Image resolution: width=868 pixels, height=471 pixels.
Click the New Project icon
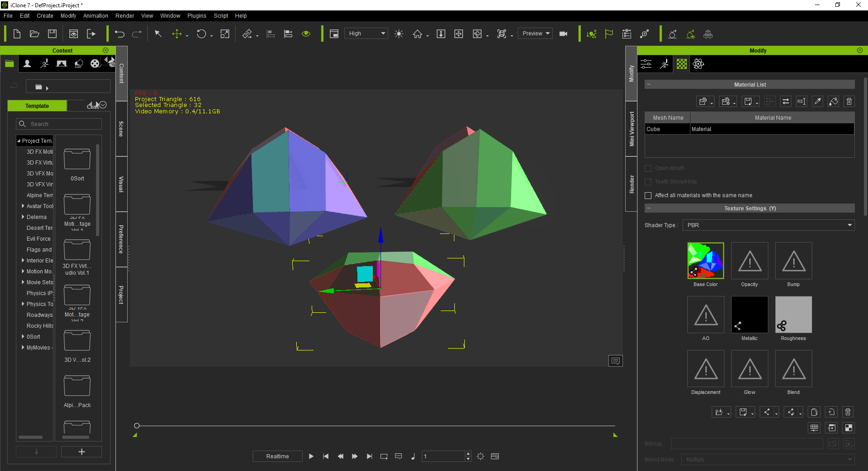tap(17, 34)
